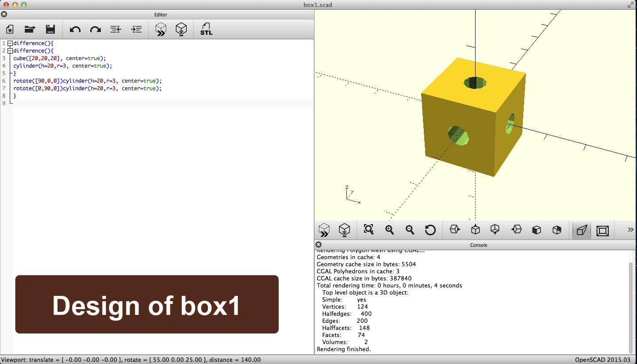
Task: Click the Viewport translate status bar text
Action: click(x=130, y=360)
